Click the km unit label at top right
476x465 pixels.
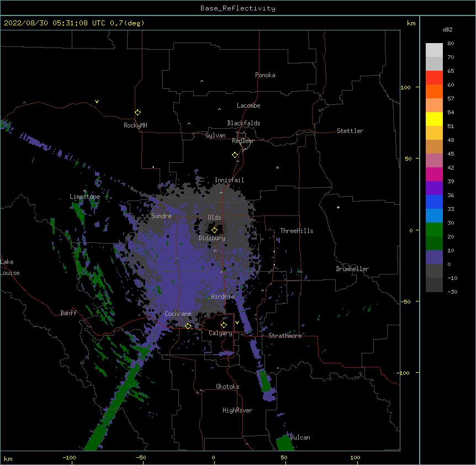[x=411, y=23]
